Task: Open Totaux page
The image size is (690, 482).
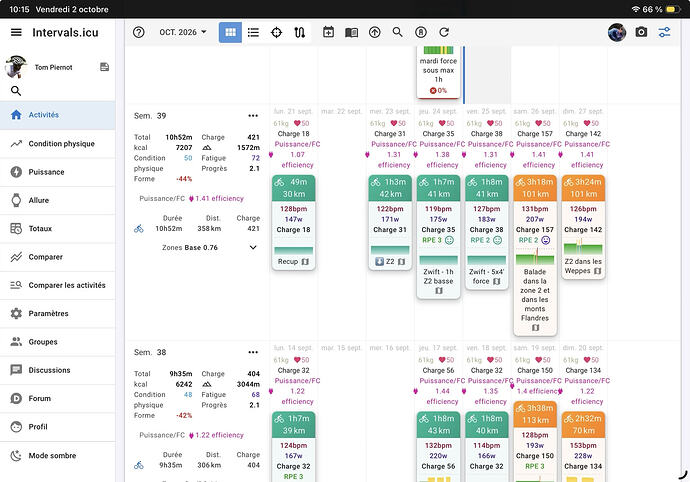Action: 58,228
